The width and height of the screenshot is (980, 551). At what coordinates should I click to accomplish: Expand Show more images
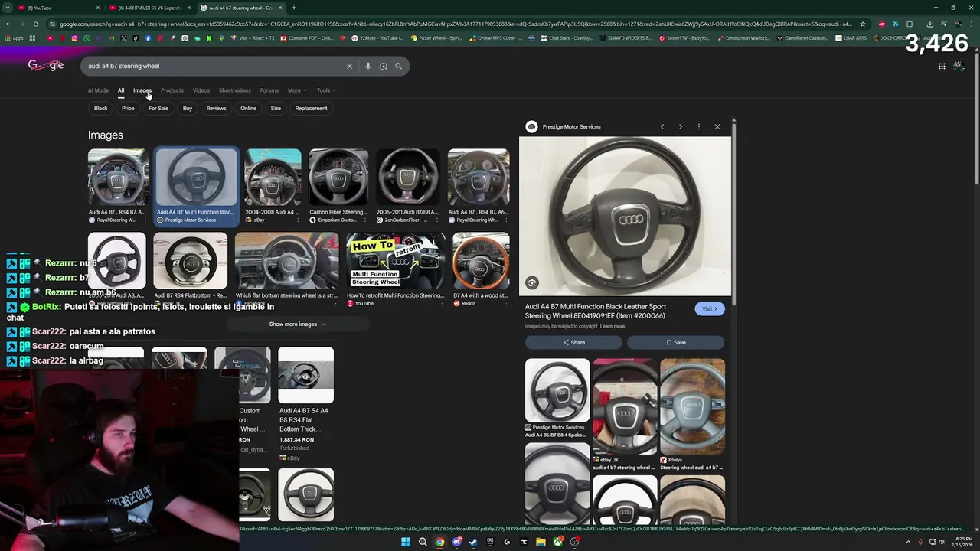coord(298,324)
